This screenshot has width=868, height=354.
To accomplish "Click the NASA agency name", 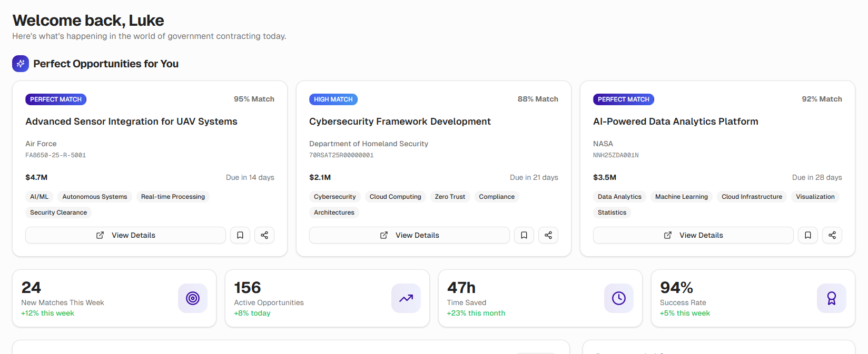I will point(603,144).
